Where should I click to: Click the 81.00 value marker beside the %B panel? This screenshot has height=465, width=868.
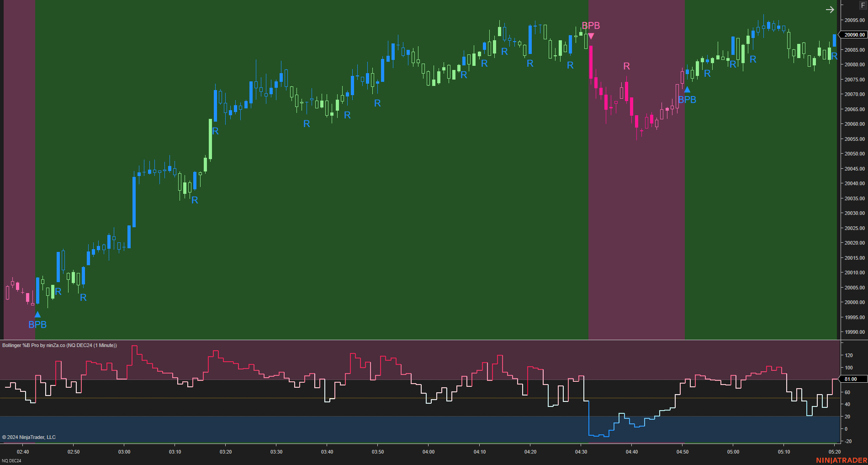point(851,379)
